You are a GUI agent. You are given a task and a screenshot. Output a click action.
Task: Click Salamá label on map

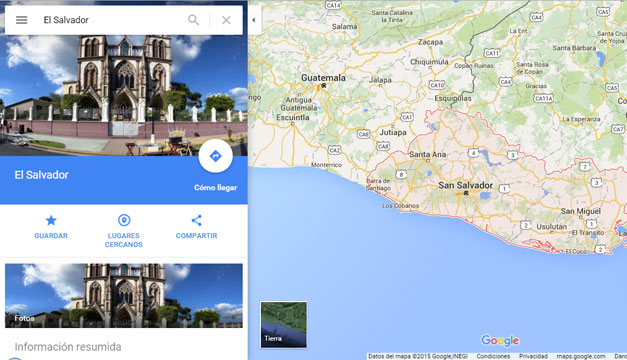tap(345, 26)
